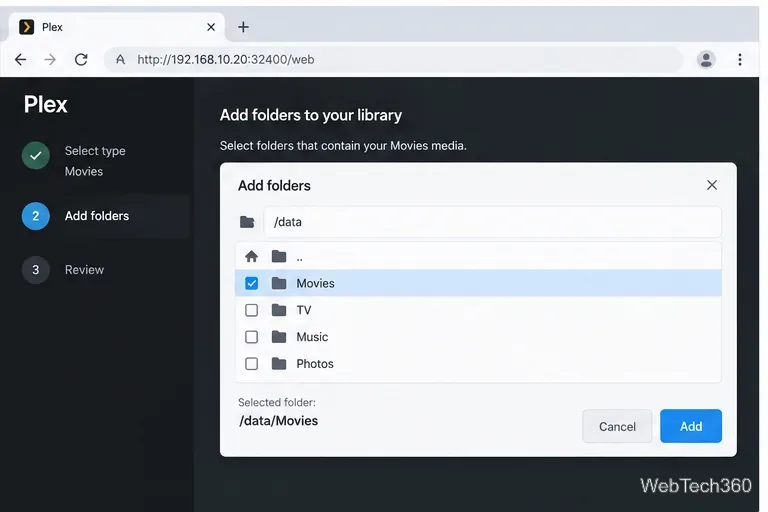Click the Photos folder icon
The image size is (768, 512).
click(x=279, y=364)
